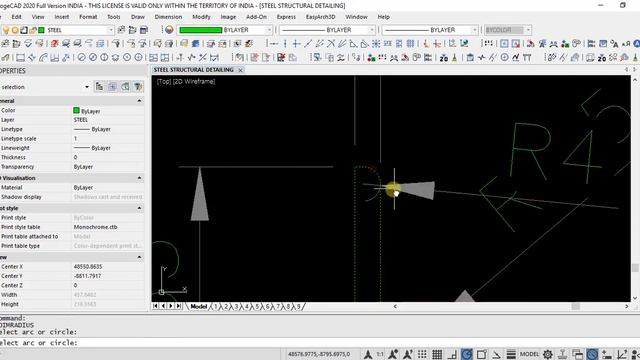Toggle Entity snap tracking in status bar
The height and width of the screenshot is (360, 640).
(496, 354)
